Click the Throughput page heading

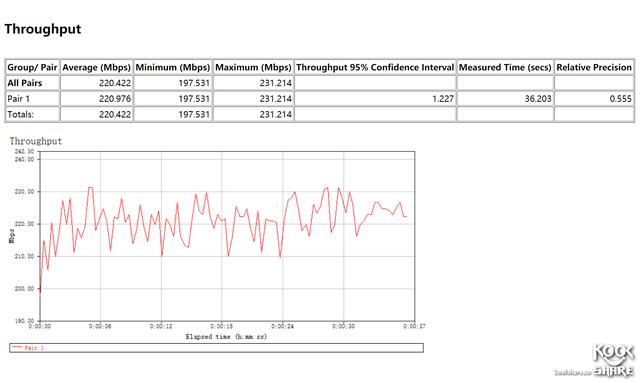pos(43,29)
